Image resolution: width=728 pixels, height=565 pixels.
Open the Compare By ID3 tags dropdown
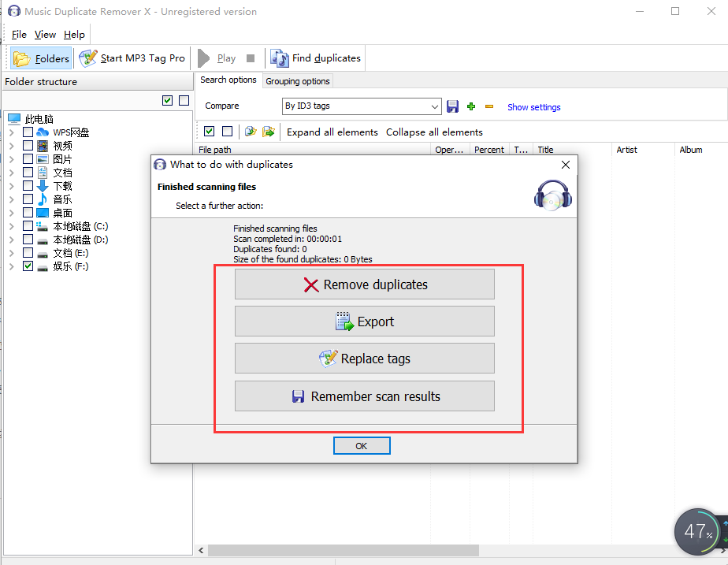pos(435,106)
